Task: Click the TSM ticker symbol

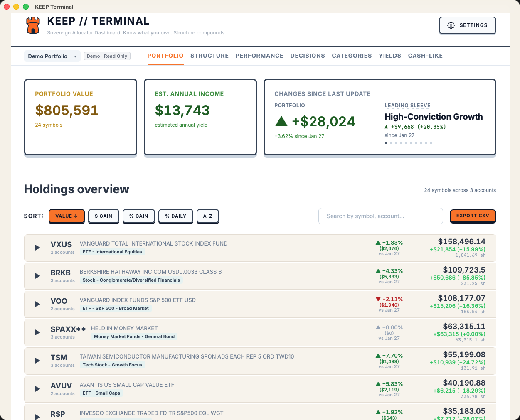Action: pyautogui.click(x=59, y=357)
